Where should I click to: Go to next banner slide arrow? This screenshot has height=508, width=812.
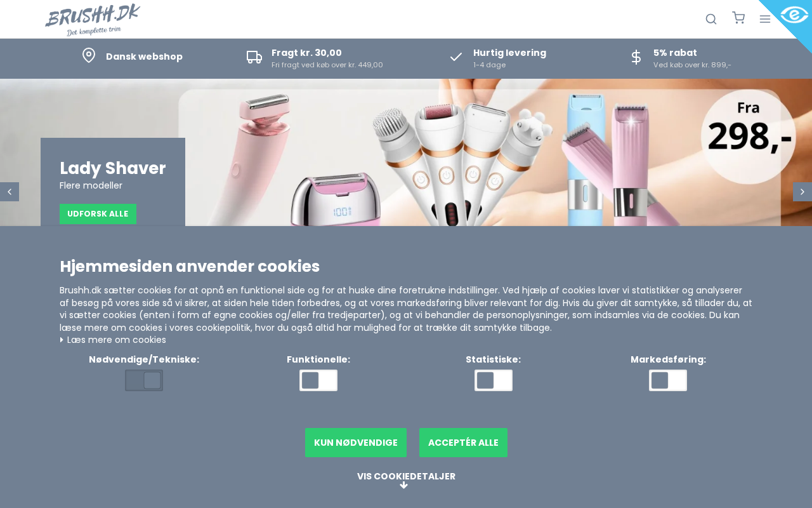[x=802, y=192]
